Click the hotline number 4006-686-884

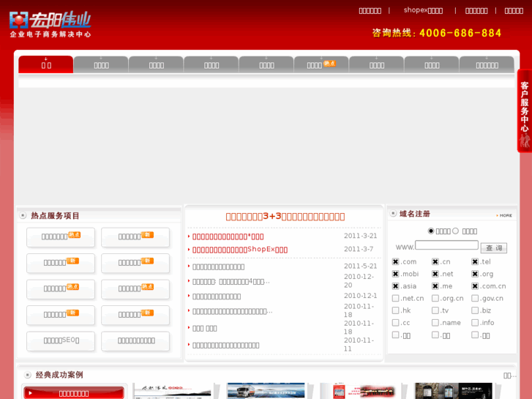coord(460,33)
